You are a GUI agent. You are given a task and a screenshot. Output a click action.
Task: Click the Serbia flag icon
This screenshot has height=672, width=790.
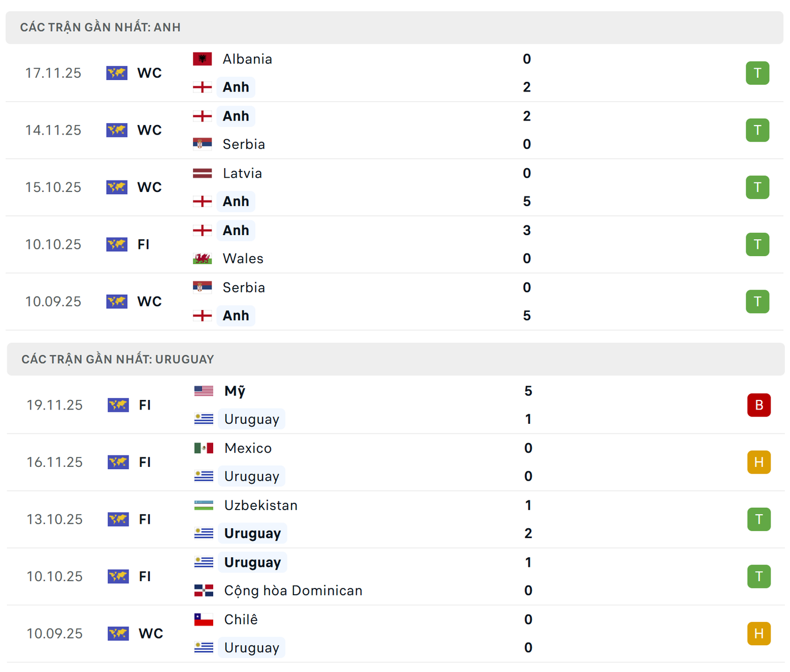(202, 144)
